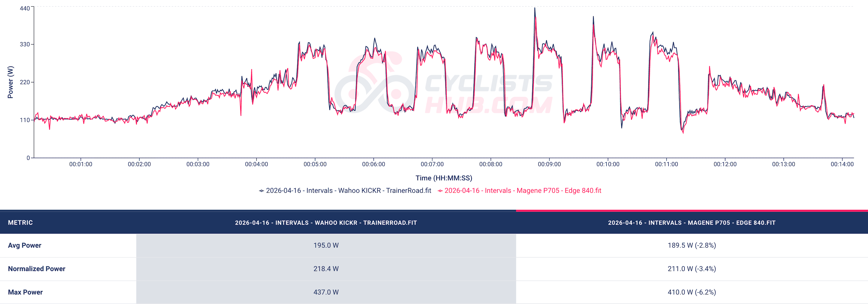Select the Wahoo KICKR TrainerRoad table header

(x=326, y=223)
